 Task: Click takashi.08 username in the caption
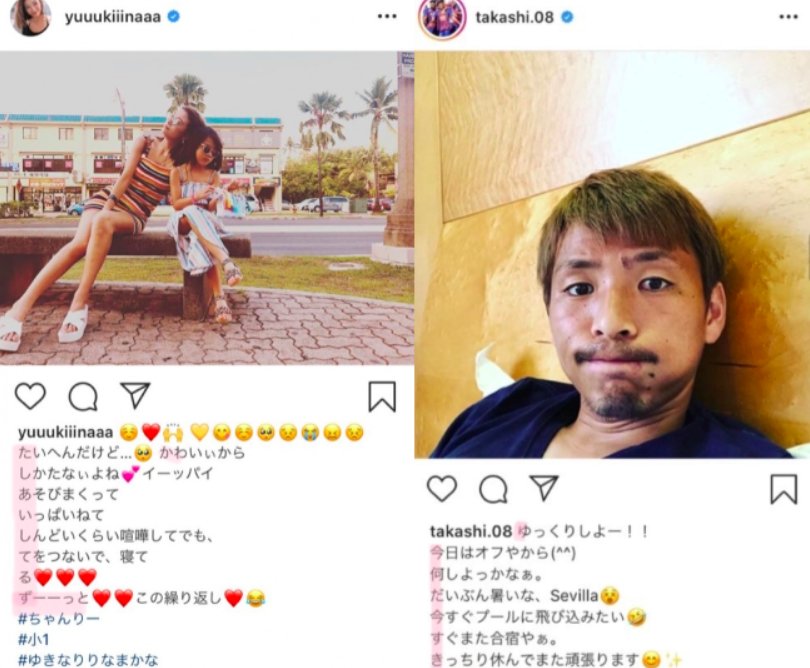471,531
